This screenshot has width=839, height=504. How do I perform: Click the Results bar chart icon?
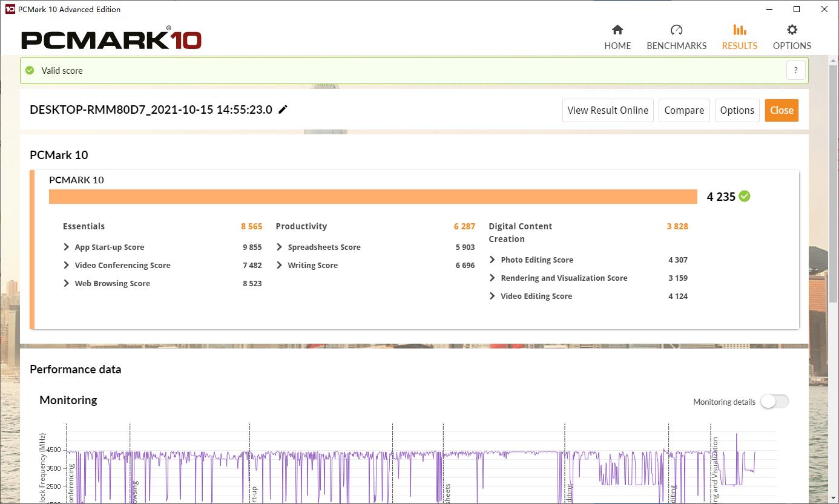(x=739, y=30)
